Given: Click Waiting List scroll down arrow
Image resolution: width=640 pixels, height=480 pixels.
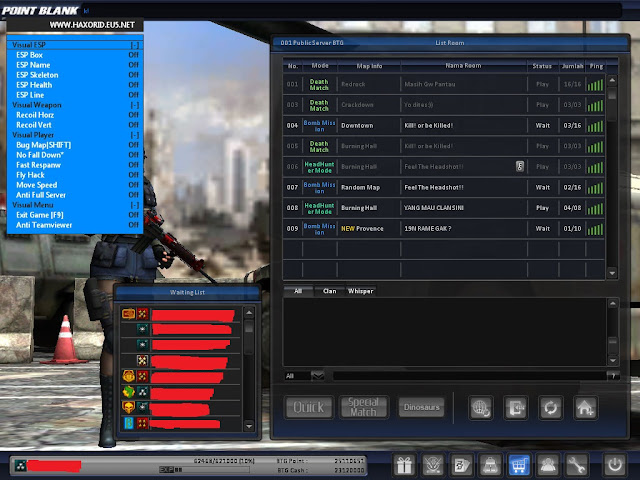Looking at the screenshot, I should tap(249, 426).
